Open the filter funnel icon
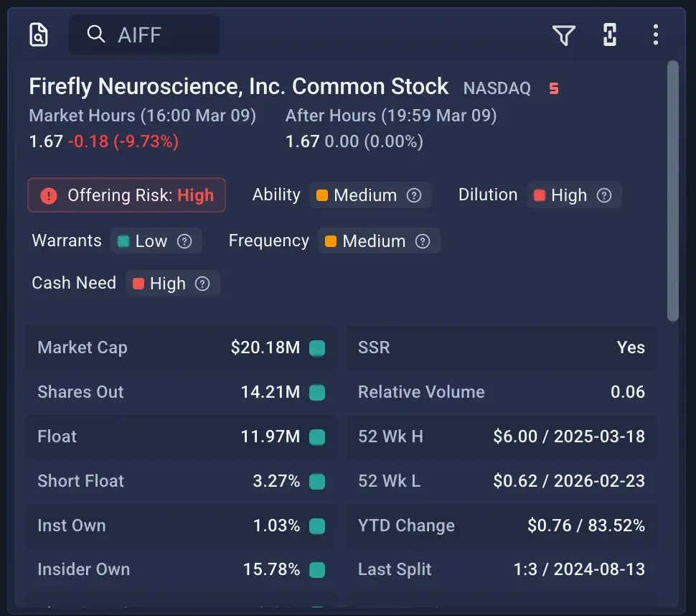Image resolution: width=696 pixels, height=616 pixels. click(565, 34)
